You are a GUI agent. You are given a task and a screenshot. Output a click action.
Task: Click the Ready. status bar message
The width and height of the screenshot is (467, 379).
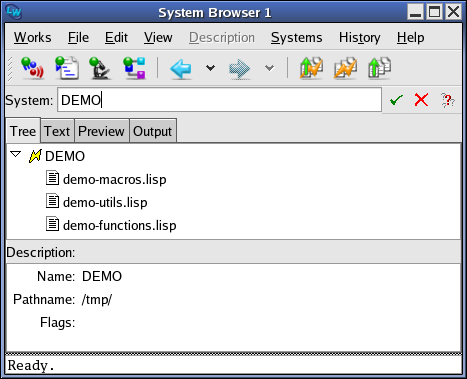31,366
